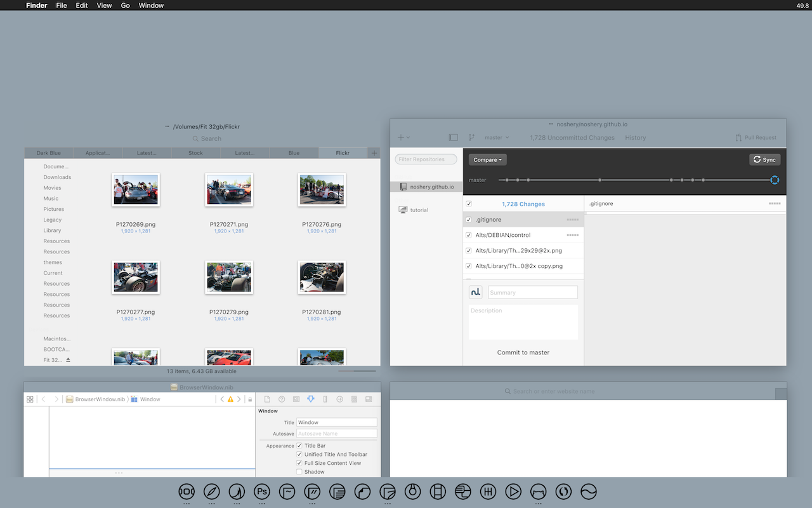Disable Unified Title And Toolbar checkbox
The width and height of the screenshot is (812, 508).
pos(299,455)
